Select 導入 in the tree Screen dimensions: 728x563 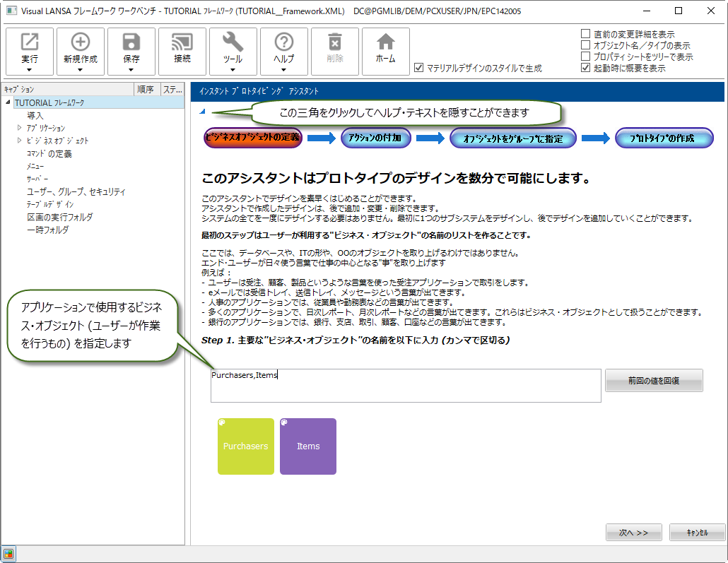coord(35,115)
